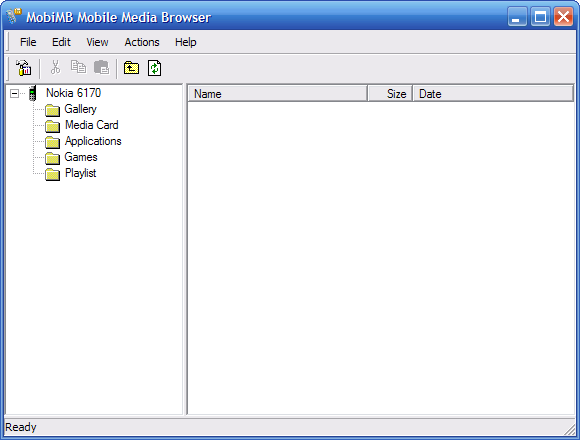Click the Gallery folder icon
Viewport: 580px width, 440px height.
(x=52, y=110)
